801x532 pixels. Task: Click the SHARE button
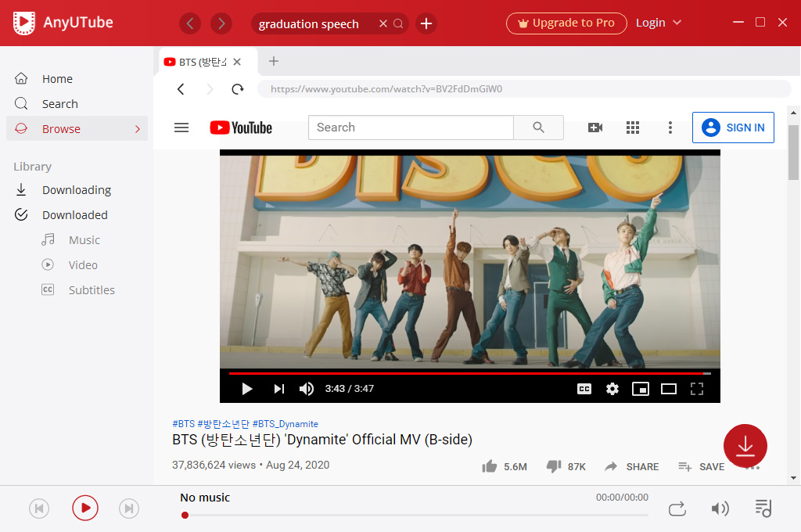632,466
